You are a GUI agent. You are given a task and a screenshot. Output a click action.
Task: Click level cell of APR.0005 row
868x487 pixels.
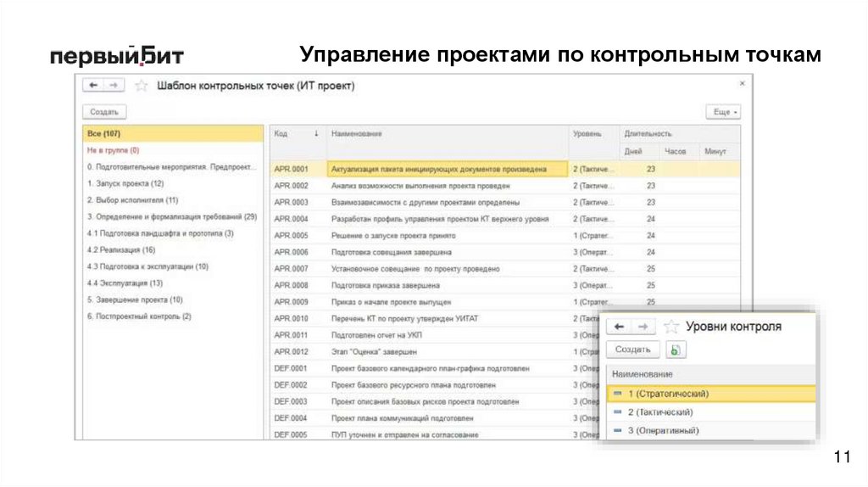coord(594,236)
